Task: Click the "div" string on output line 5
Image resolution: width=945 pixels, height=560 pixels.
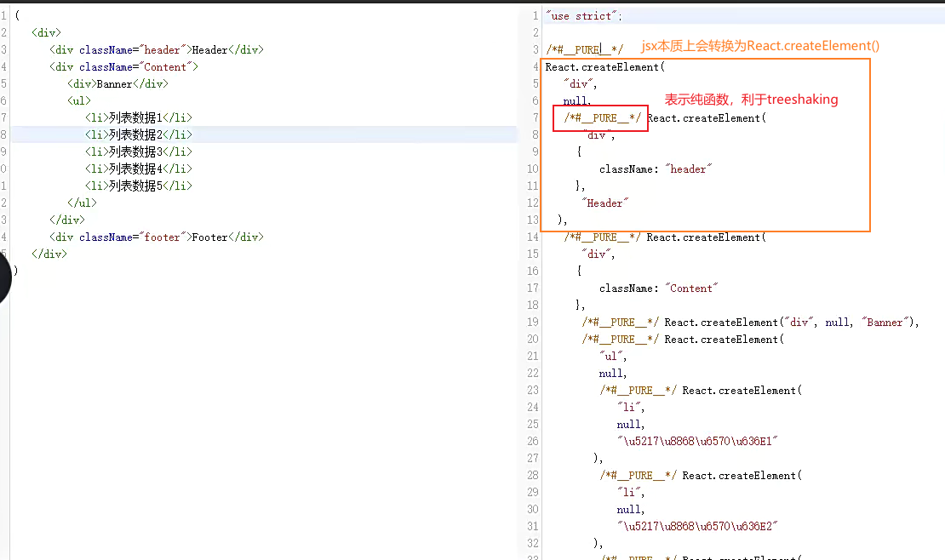Action: coord(580,83)
